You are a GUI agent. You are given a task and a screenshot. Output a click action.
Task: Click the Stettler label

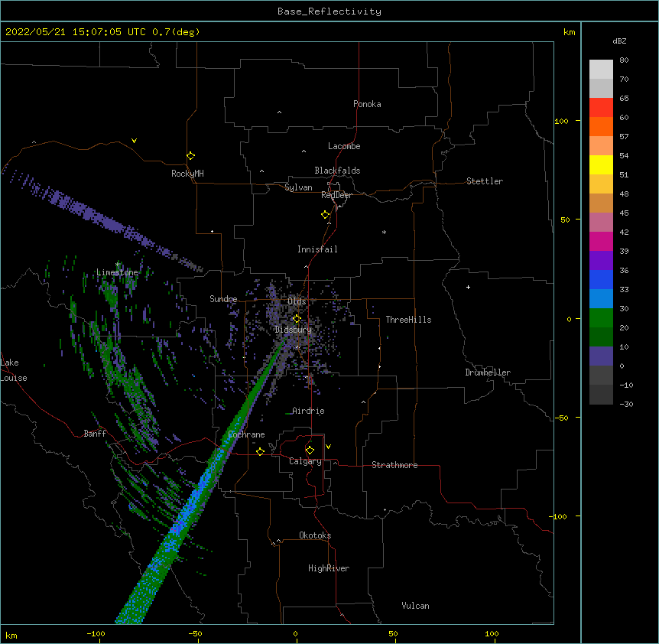[485, 181]
